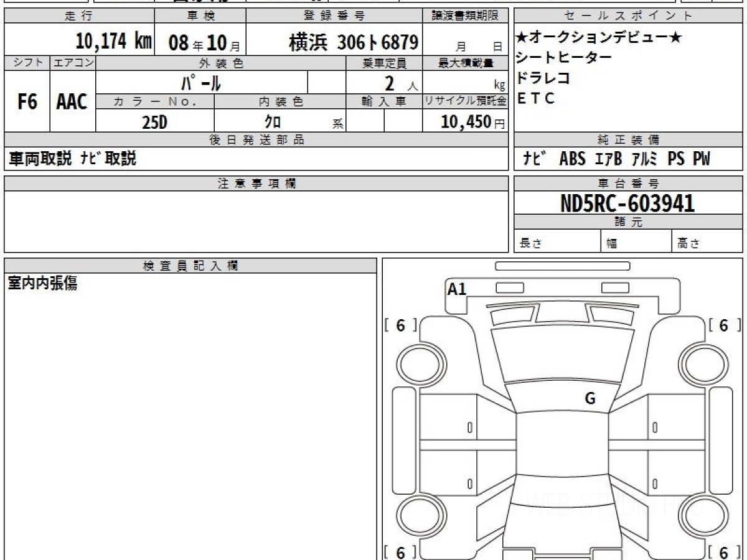The height and width of the screenshot is (560, 747).
Task: Click the recycle deposit 10,450円 value
Action: 466,122
